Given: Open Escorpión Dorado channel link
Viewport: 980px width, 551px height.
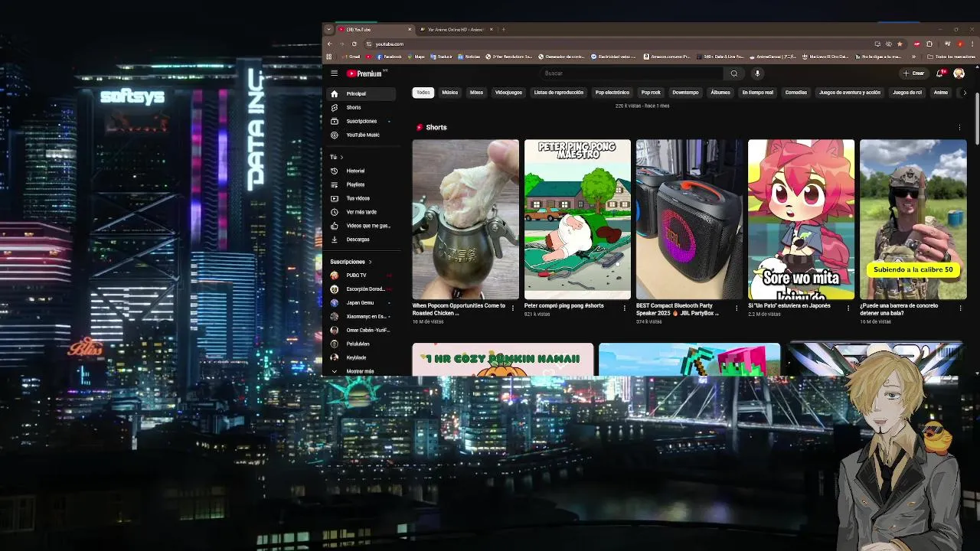Looking at the screenshot, I should pos(362,289).
